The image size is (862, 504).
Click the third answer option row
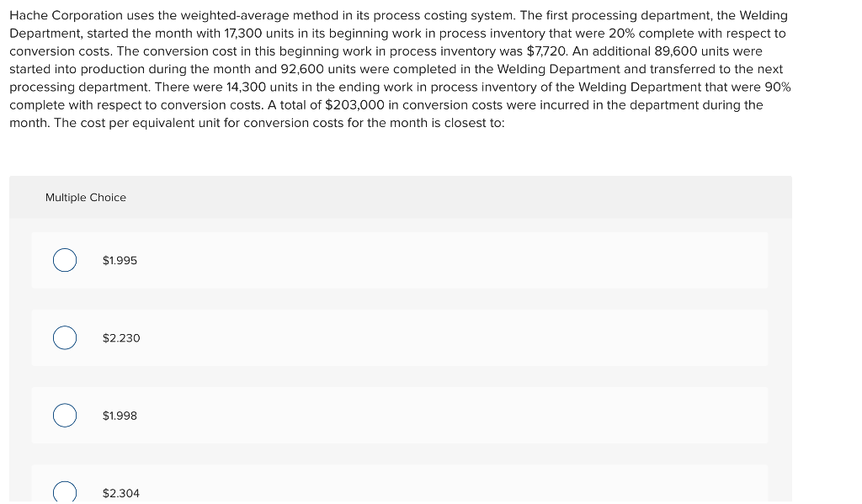[x=399, y=415]
